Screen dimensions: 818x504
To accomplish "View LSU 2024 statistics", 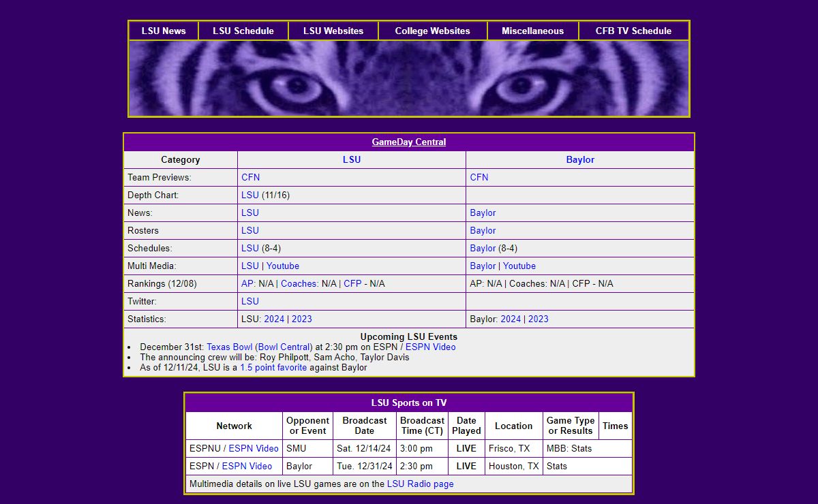I will tap(274, 319).
